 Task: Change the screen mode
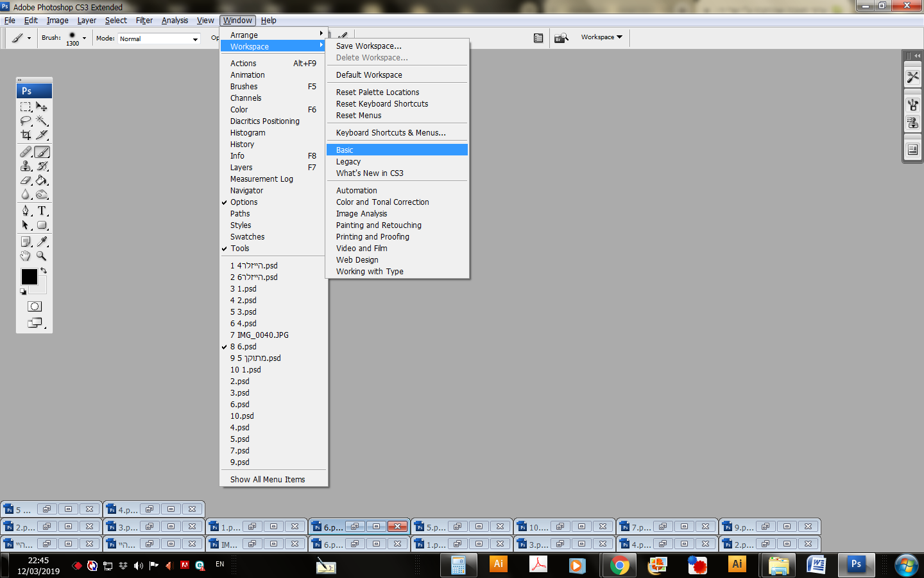[x=35, y=323]
